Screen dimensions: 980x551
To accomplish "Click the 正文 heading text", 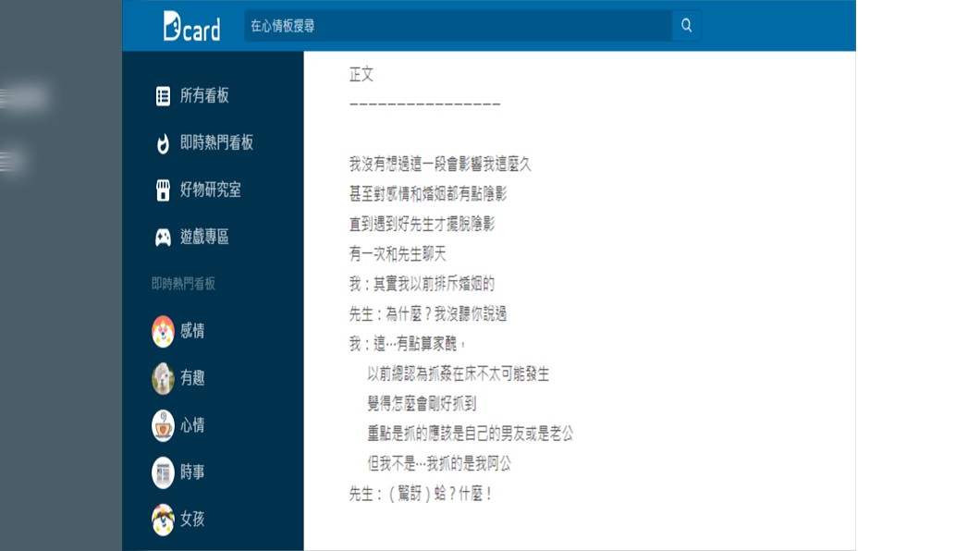I will 361,74.
